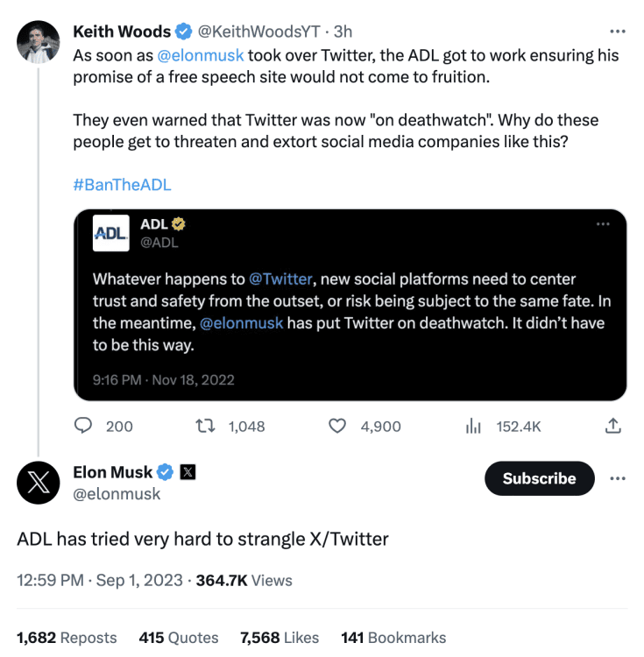Like Keith Woods' tweet via heart icon
Viewport: 644px width, 657px height.
point(337,426)
